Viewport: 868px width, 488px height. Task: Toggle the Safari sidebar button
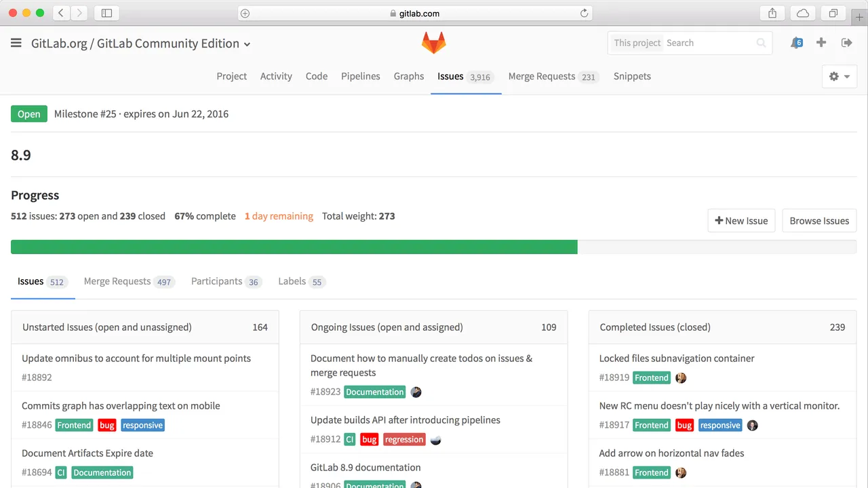click(106, 13)
